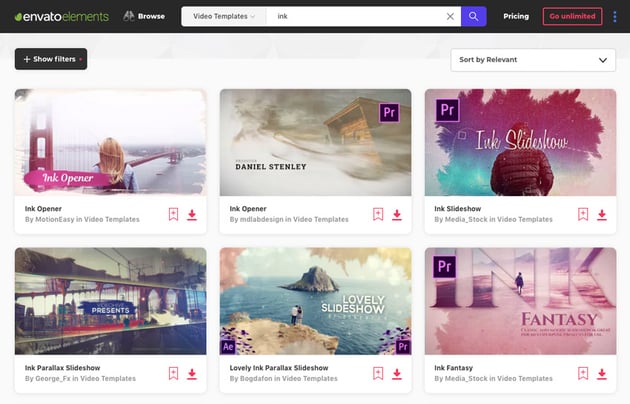The height and width of the screenshot is (404, 630).
Task: Bookmark Lovely Ink Parallax Slideshow
Action: [378, 373]
